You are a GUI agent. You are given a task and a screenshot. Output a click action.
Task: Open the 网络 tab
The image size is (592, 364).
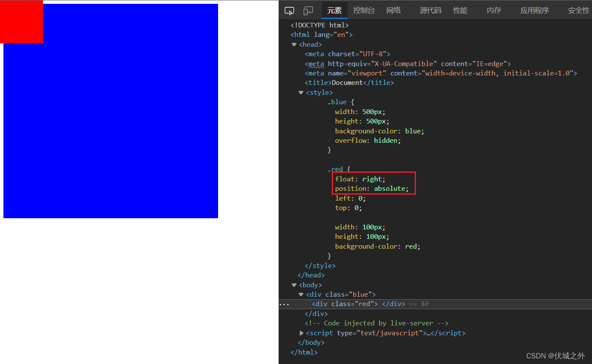[394, 11]
